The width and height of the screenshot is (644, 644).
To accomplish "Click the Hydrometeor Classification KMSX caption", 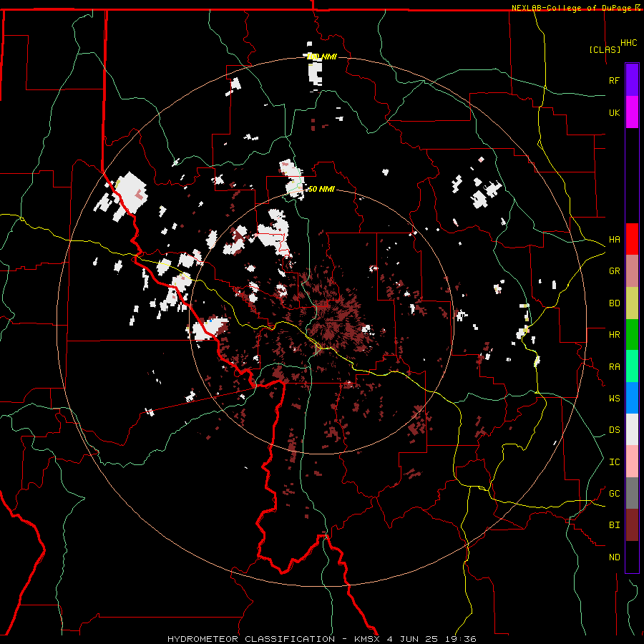I will pyautogui.click(x=321, y=639).
